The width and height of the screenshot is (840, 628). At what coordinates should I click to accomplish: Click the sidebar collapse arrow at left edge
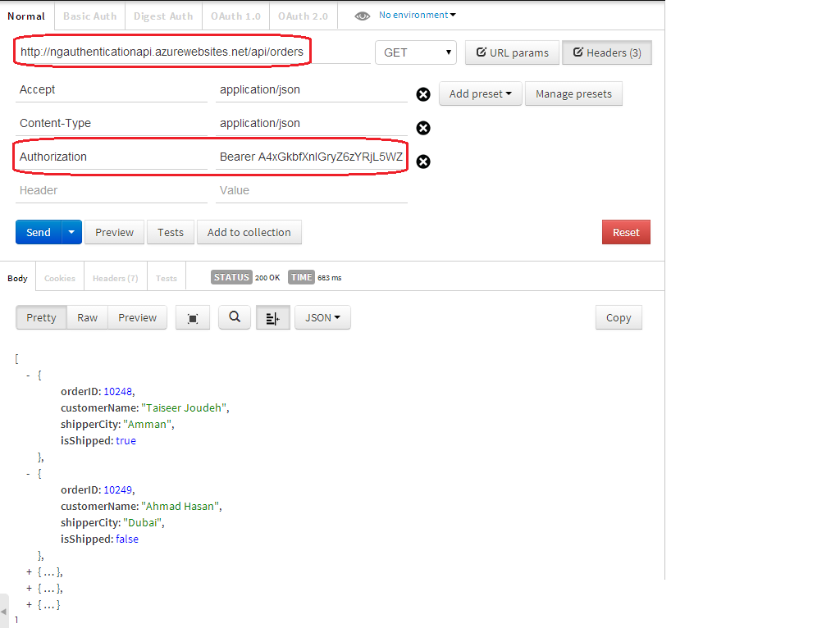[4, 611]
